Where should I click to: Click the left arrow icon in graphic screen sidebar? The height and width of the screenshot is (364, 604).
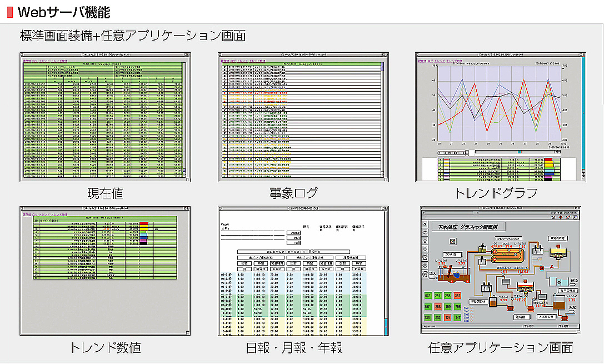(426, 265)
